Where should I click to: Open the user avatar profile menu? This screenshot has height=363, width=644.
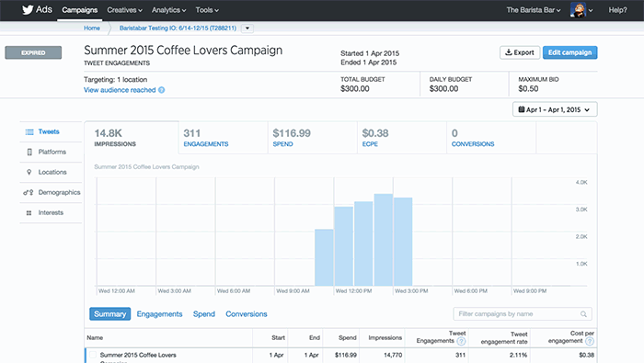581,10
